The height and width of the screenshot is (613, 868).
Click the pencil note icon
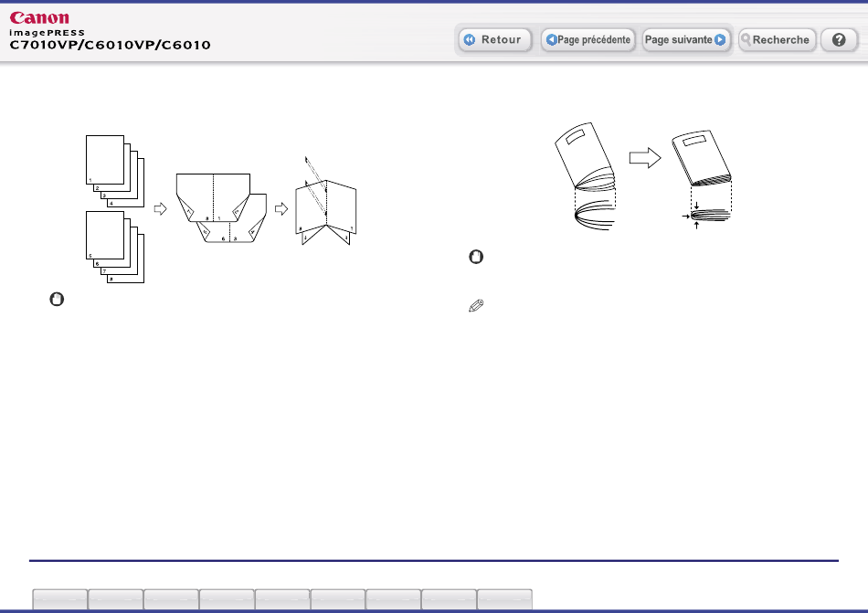(x=476, y=306)
